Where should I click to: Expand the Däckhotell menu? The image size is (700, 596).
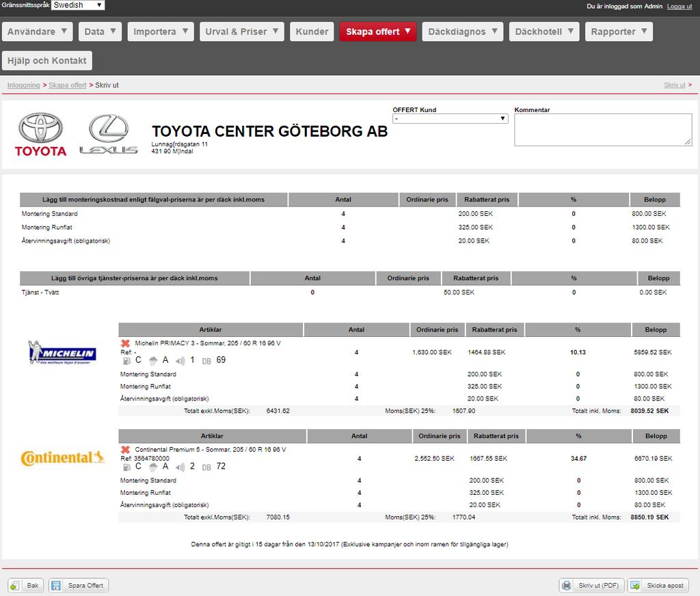coord(544,31)
